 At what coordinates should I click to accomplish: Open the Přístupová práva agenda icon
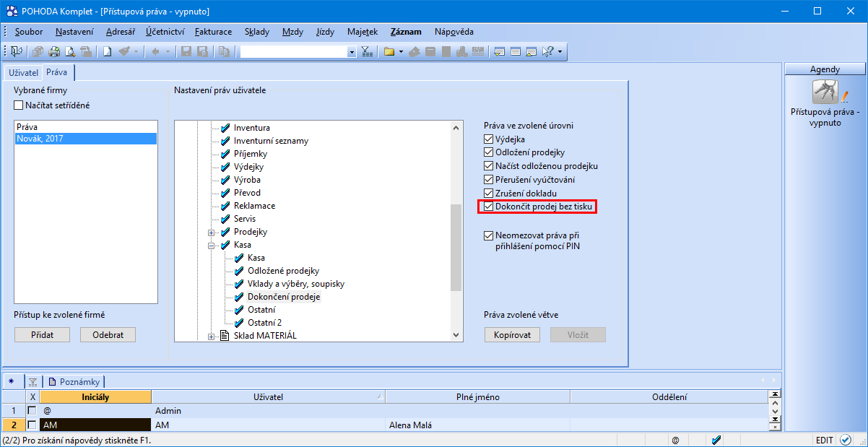click(x=825, y=93)
